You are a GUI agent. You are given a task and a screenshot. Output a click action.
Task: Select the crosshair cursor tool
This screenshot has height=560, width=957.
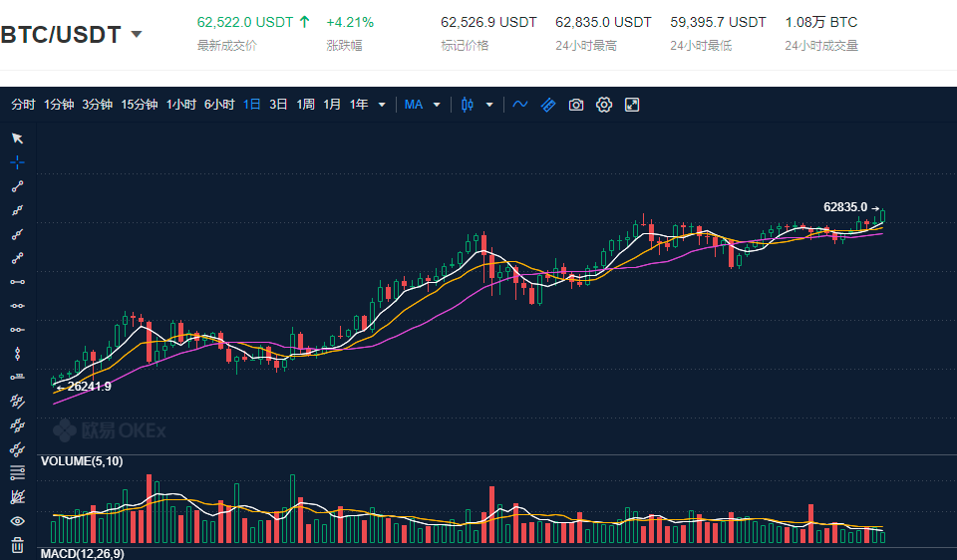[x=17, y=162]
